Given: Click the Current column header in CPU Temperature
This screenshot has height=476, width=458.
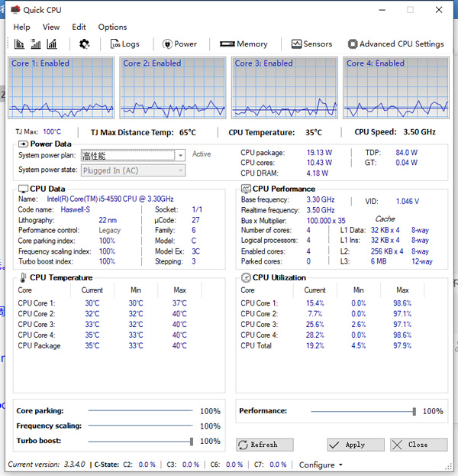Looking at the screenshot, I should tap(92, 290).
